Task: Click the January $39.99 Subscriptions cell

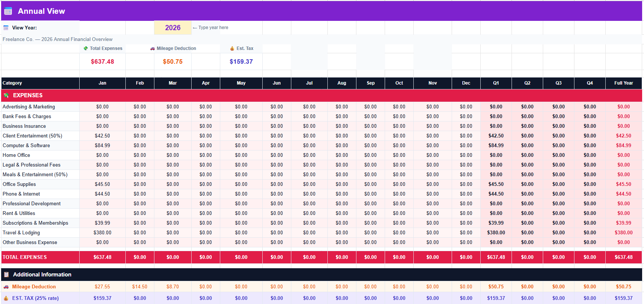Action: point(102,223)
